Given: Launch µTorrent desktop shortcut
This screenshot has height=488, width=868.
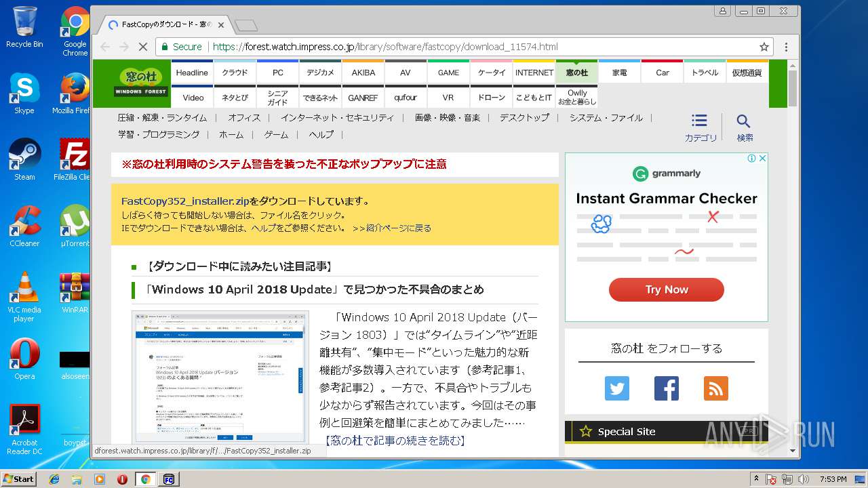Looking at the screenshot, I should tap(75, 226).
